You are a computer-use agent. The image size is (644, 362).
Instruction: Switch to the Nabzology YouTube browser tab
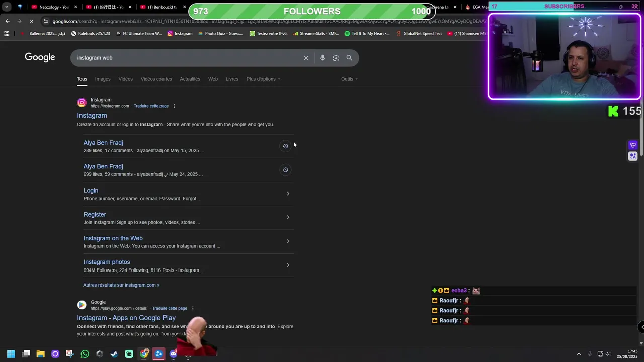tap(54, 7)
